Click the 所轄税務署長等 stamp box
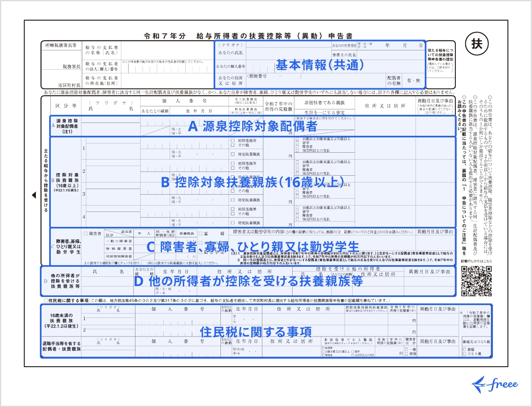This screenshot has height=407, width=532. (60, 46)
